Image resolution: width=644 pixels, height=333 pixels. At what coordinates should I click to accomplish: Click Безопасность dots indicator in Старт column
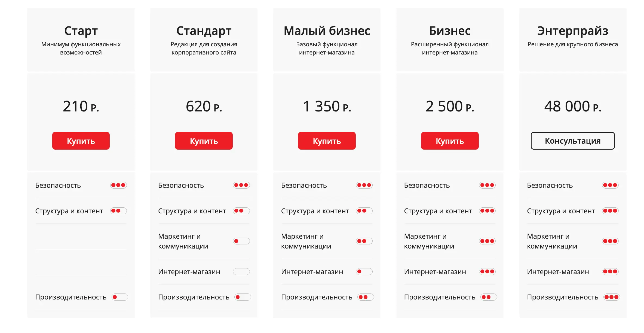tap(118, 185)
